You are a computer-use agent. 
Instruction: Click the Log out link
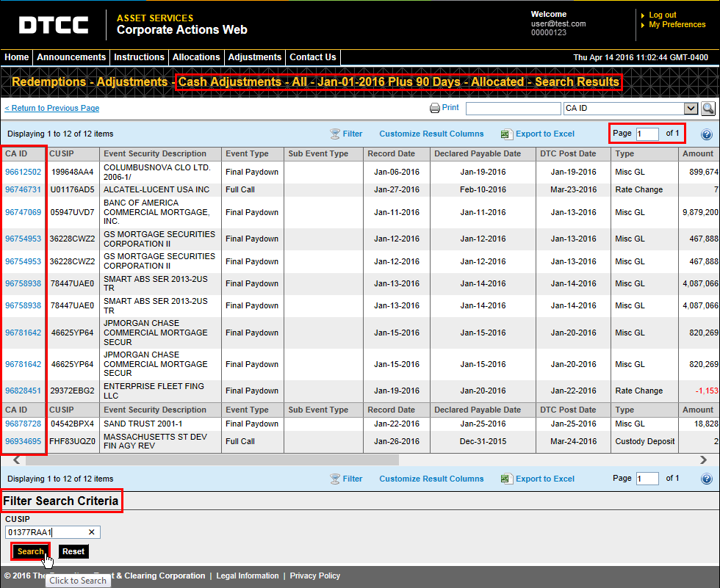coord(662,15)
